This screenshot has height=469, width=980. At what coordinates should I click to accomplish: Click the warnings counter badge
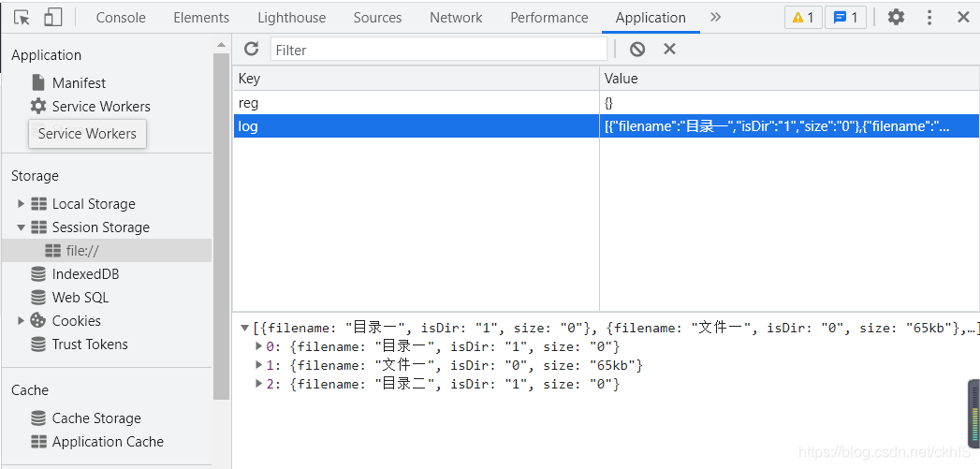pos(803,18)
